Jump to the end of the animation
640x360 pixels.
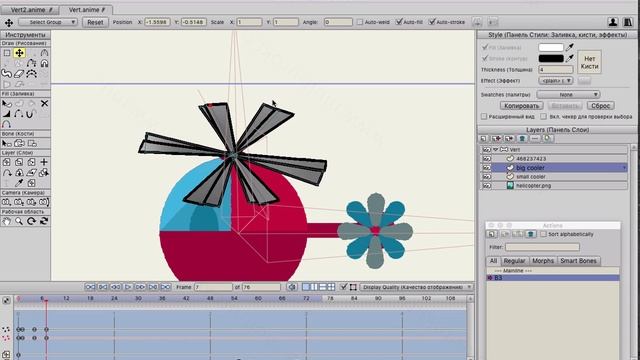pos(165,287)
